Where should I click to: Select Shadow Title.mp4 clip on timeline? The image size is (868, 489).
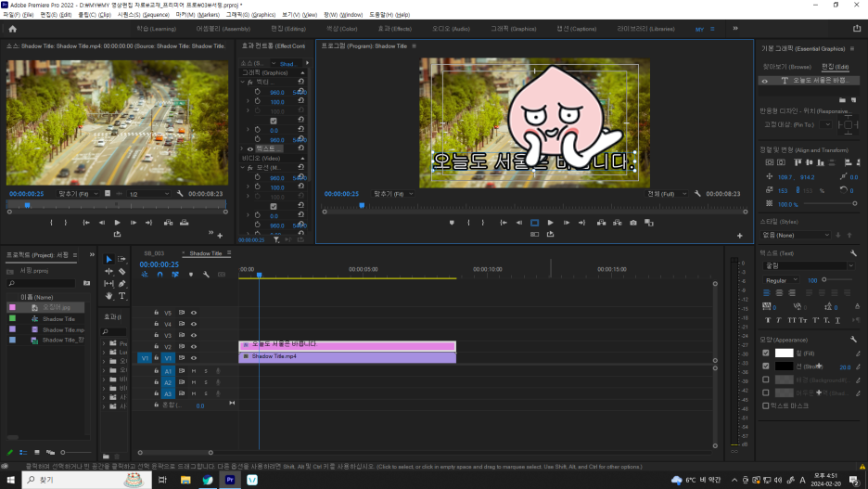[347, 357]
